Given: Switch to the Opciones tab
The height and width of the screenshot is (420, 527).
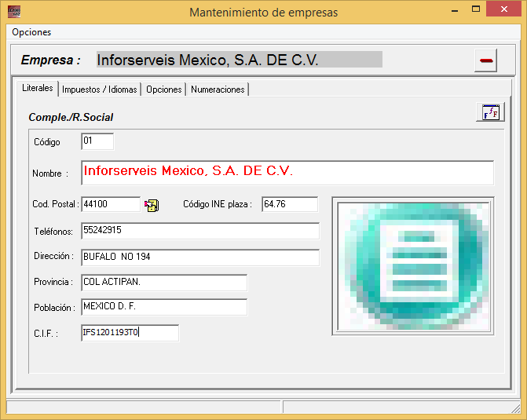Looking at the screenshot, I should point(163,89).
